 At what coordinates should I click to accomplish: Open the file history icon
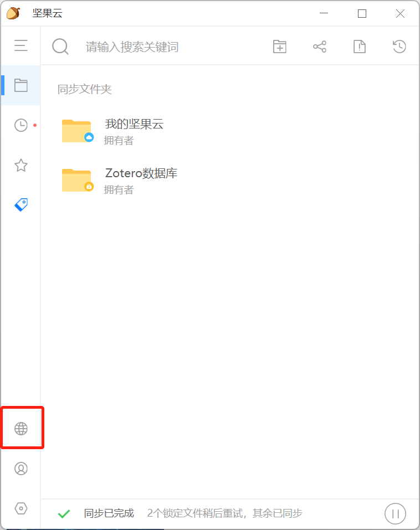point(399,47)
